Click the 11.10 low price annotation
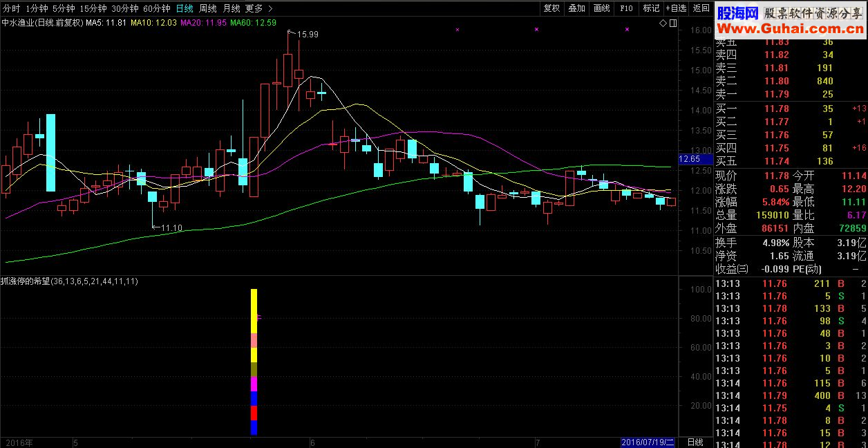 tap(171, 227)
